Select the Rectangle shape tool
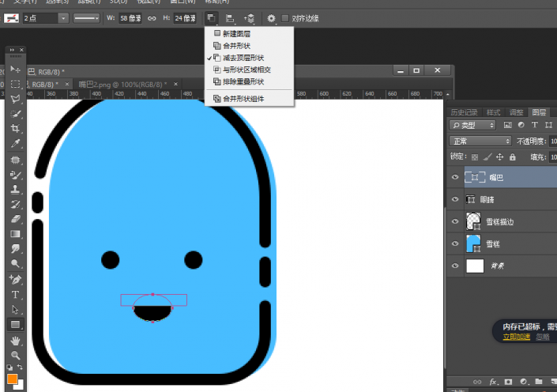Screen dimensions: 557x392 point(15,325)
